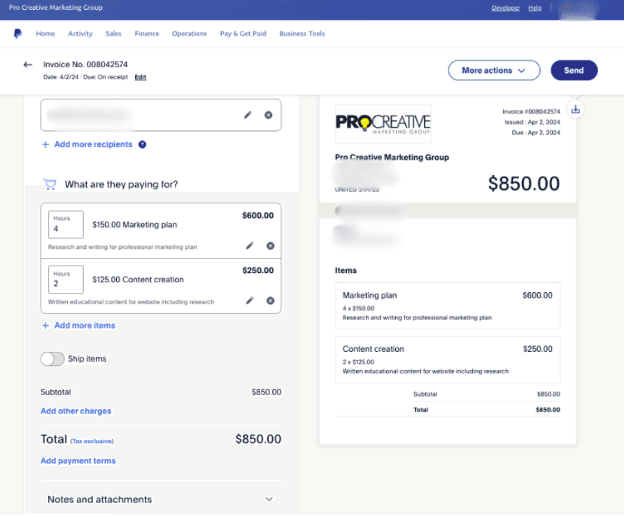Open the Business Tools menu
624x516 pixels.
pos(302,34)
